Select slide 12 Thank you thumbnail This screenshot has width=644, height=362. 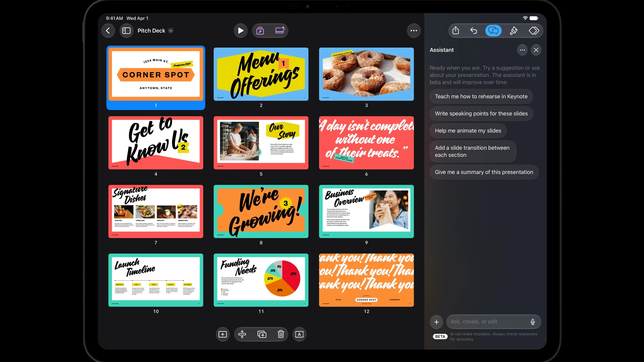coord(366,280)
